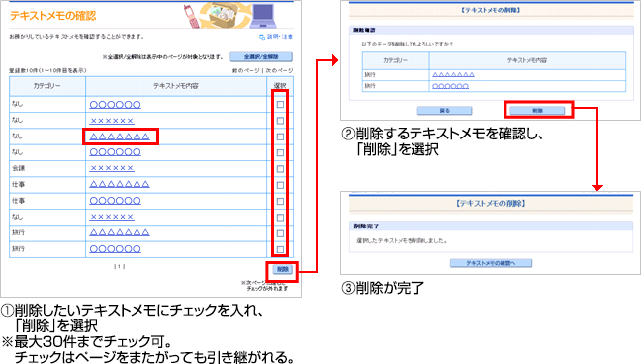This screenshot has height=364, width=641.
Task: Enable the 旅行 ○○○○○○ checkbox in the memo list
Action: pyautogui.click(x=280, y=249)
